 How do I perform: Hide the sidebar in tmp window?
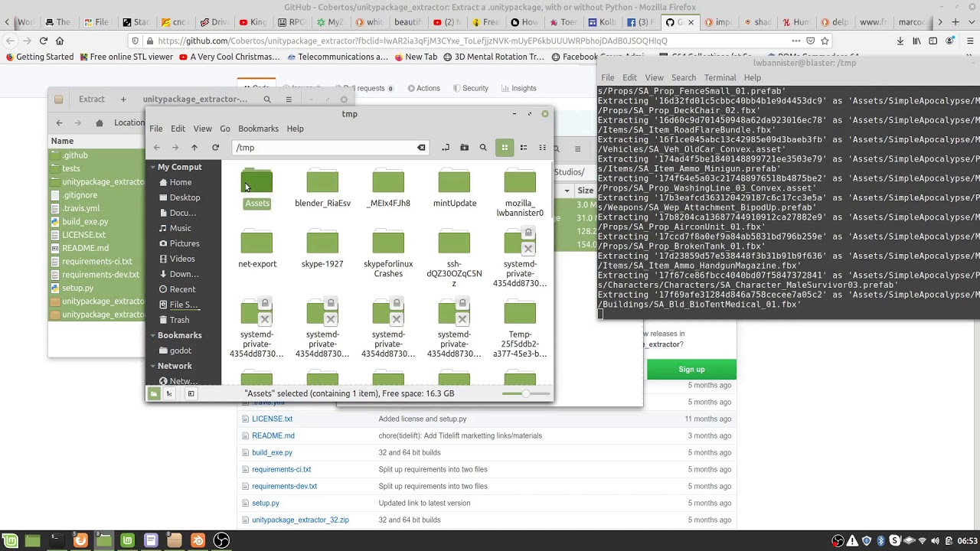coord(191,393)
